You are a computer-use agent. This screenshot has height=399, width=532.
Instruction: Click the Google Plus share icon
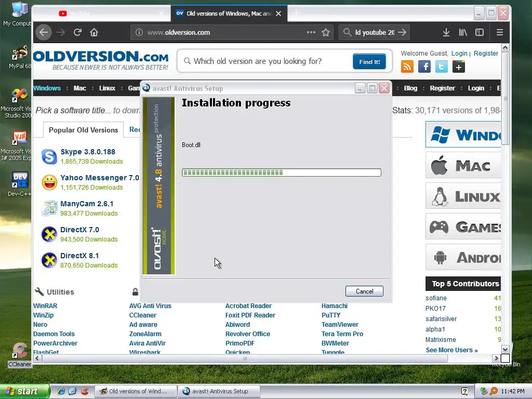(x=458, y=66)
